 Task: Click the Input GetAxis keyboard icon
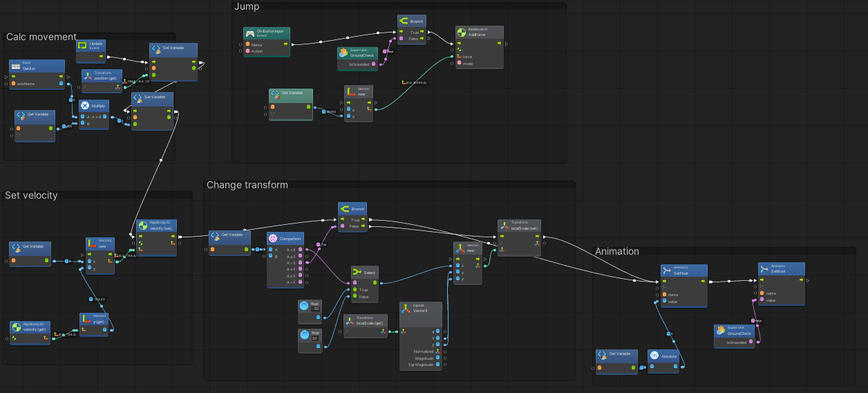tap(16, 65)
